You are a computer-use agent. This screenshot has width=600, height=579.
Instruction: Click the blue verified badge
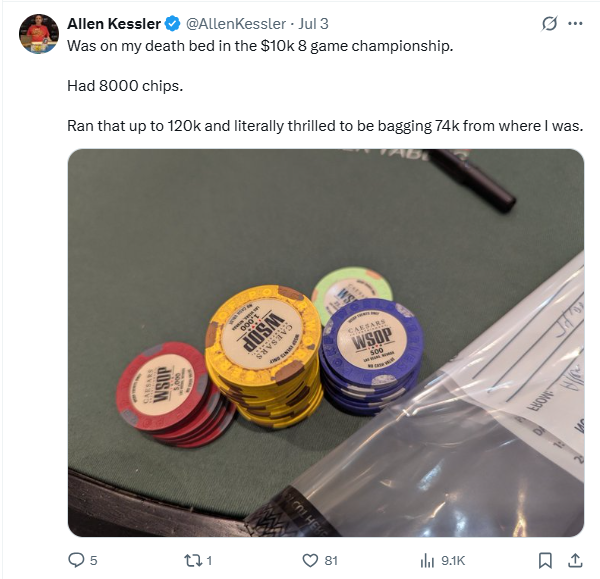tap(173, 24)
